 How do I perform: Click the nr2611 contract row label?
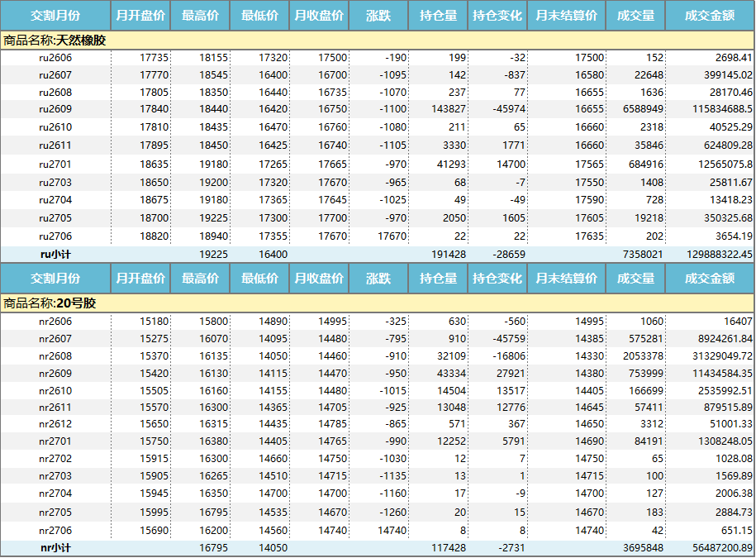click(55, 408)
